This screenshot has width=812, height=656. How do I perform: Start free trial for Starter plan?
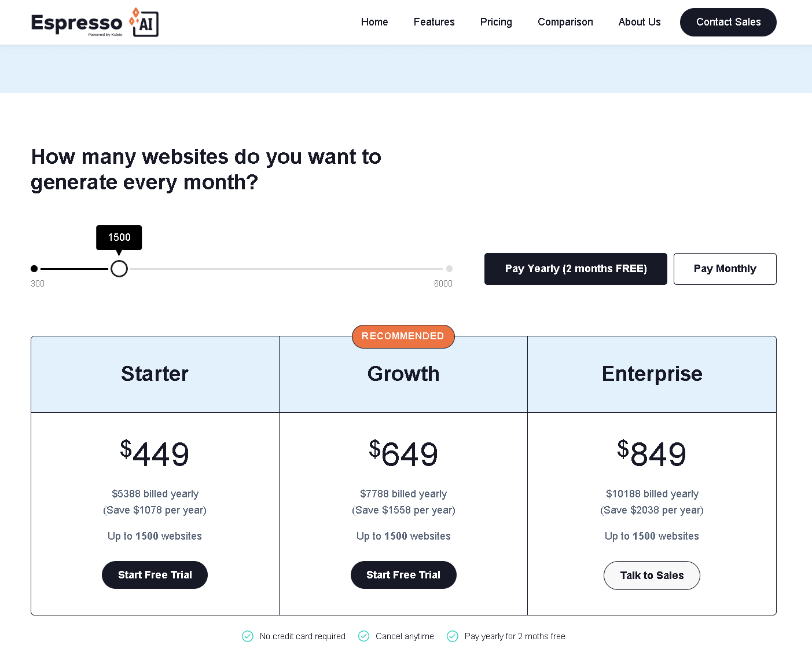click(155, 575)
